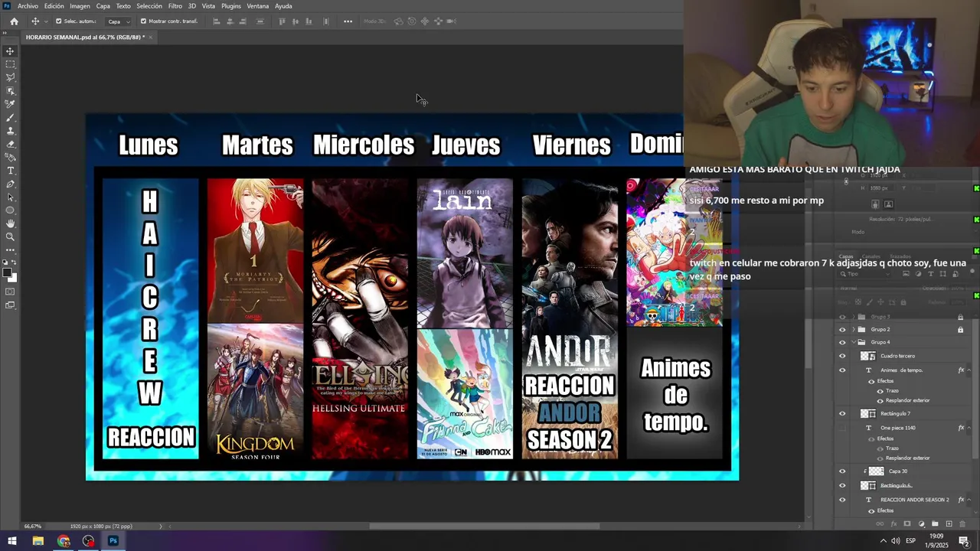Click create new layer icon
The height and width of the screenshot is (551, 980).
949,524
